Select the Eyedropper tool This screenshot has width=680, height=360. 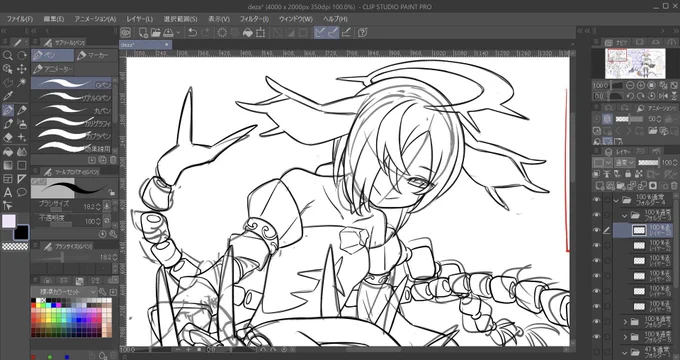pos(8,96)
